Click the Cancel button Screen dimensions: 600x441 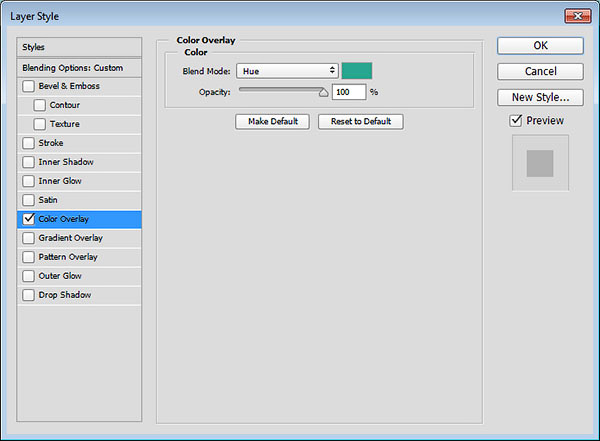[x=540, y=72]
